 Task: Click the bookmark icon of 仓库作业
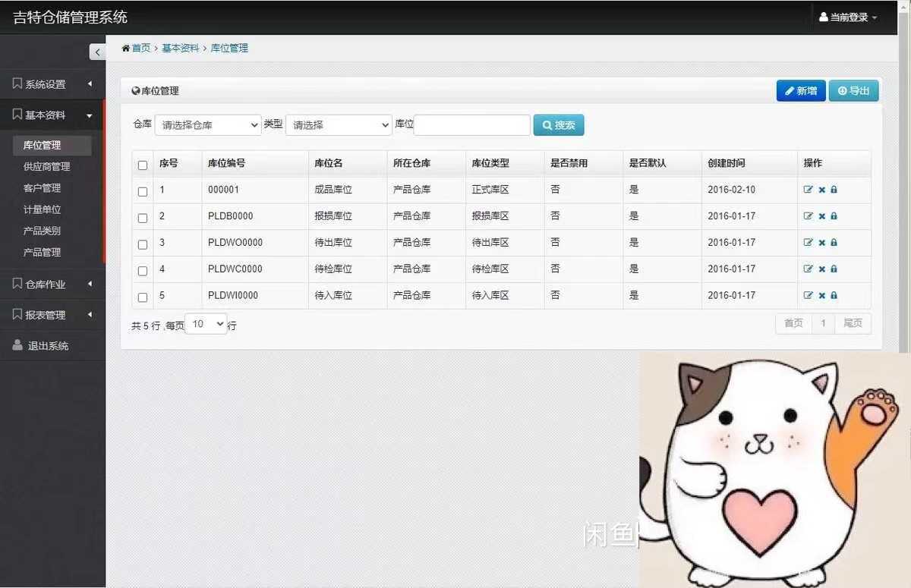tap(17, 284)
